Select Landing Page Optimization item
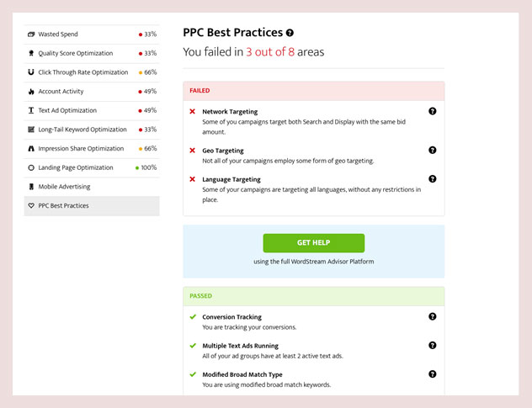This screenshot has width=532, height=408. pyautogui.click(x=92, y=167)
